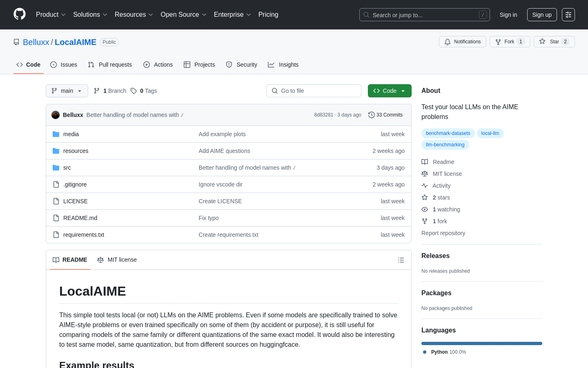Click the requirements.txt file icon

pyautogui.click(x=56, y=235)
